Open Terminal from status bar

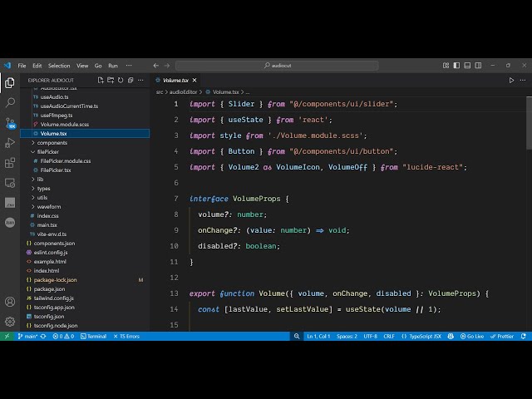coord(94,336)
